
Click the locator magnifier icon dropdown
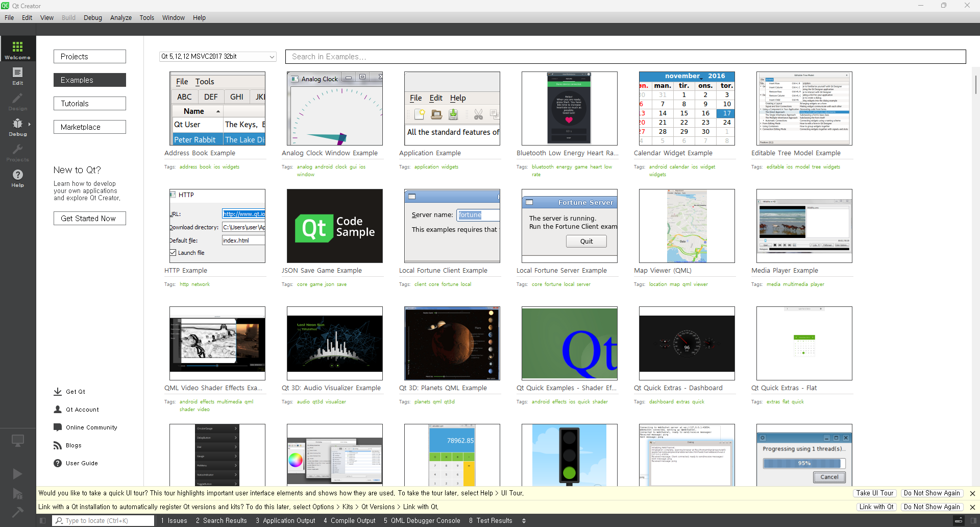click(59, 520)
